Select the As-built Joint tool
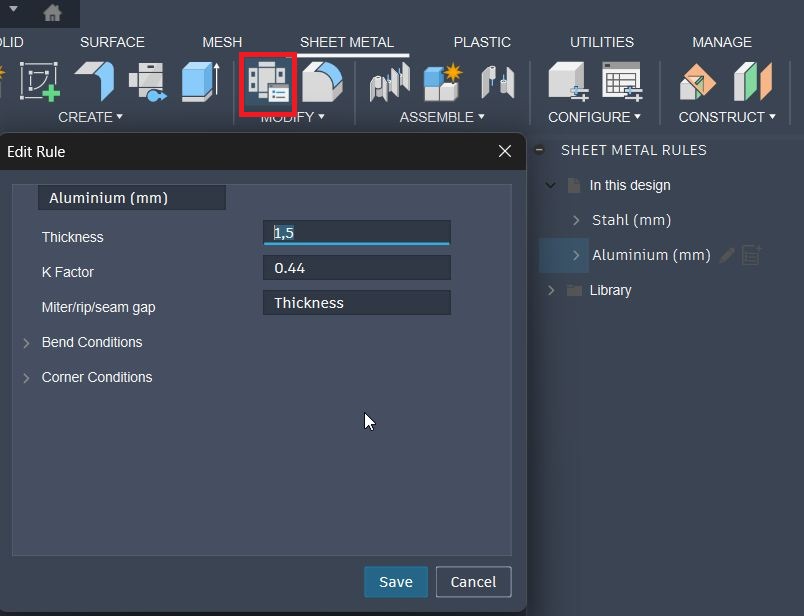The image size is (804, 616). click(x=498, y=82)
